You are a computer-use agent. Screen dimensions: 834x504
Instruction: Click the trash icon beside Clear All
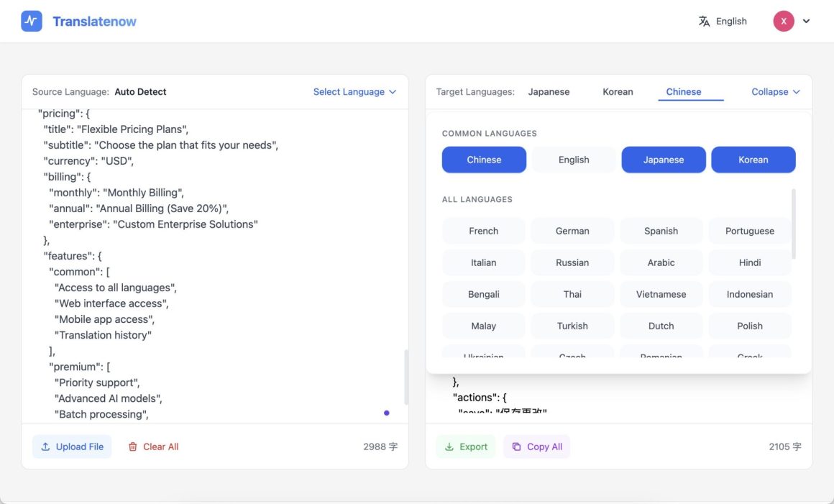click(134, 446)
